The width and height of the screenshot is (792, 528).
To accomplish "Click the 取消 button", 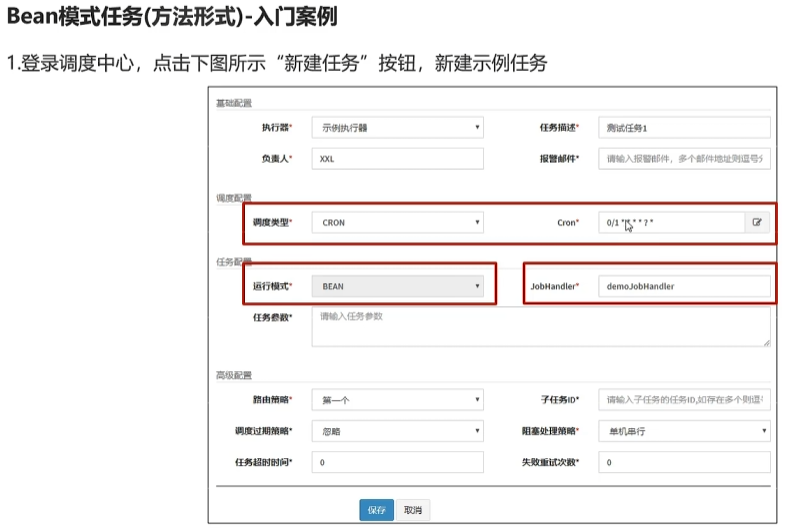I will pyautogui.click(x=412, y=510).
